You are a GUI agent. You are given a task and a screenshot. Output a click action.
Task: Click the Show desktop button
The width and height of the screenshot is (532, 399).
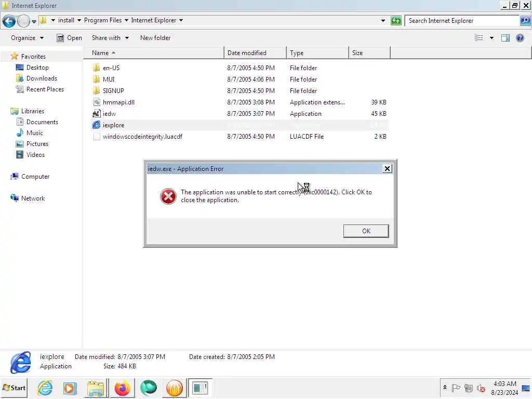(526, 388)
